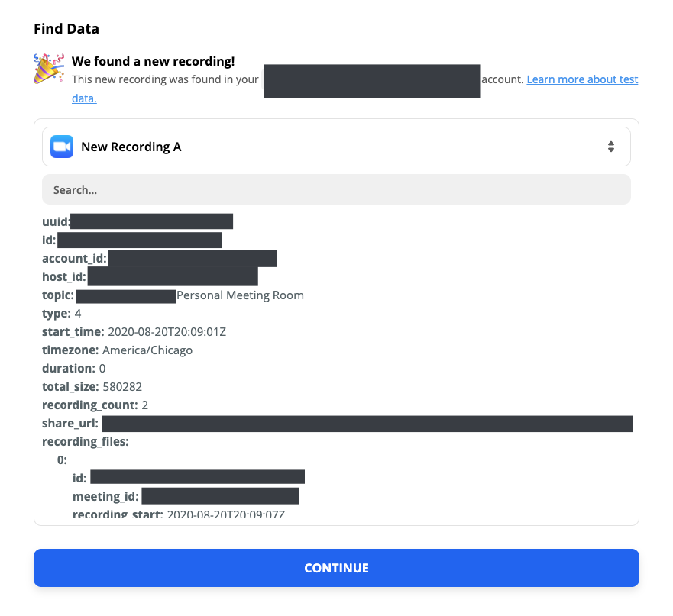673x616 pixels.
Task: Select the New Recording A sample selector
Action: point(336,147)
